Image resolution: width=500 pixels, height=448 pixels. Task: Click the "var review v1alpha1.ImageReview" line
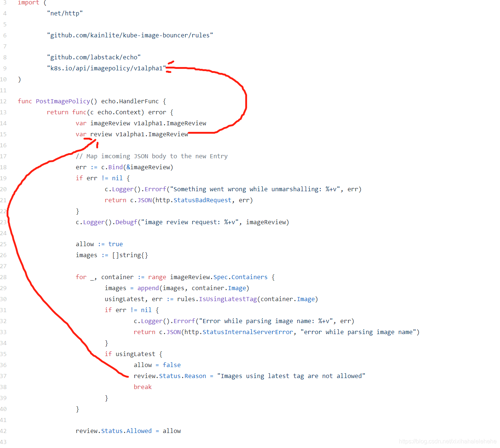[x=132, y=134]
